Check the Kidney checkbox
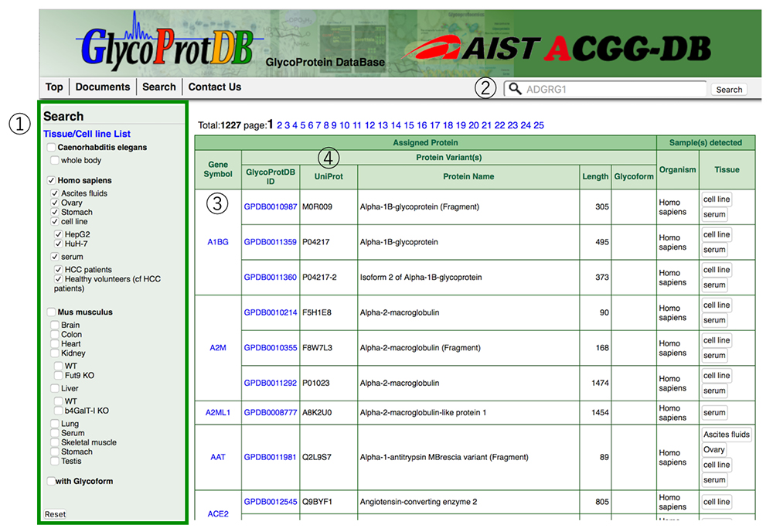The width and height of the screenshot is (773, 532). [x=55, y=353]
